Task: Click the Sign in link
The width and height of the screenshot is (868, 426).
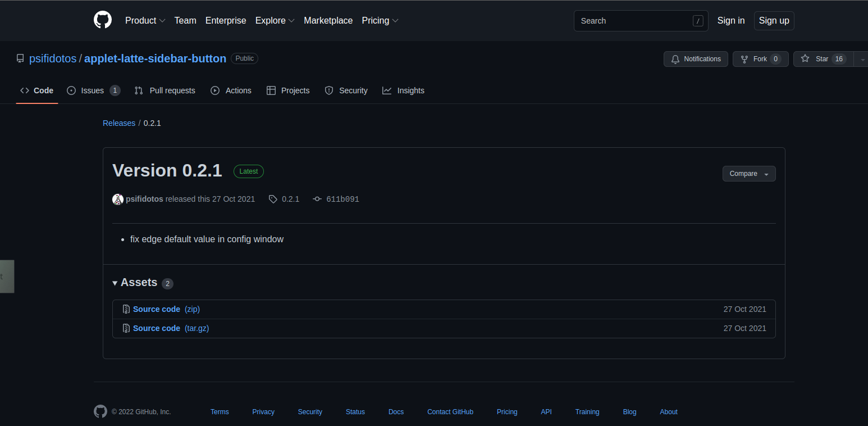Action: pos(731,20)
